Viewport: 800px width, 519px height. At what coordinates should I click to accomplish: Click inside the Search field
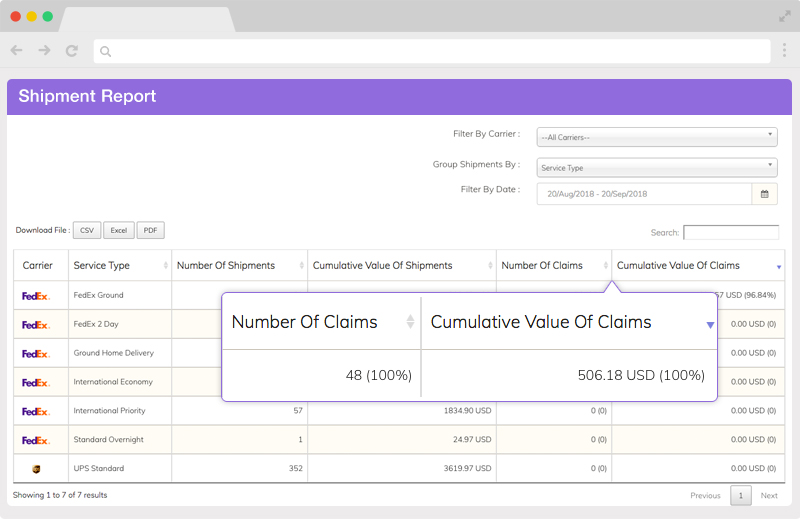(x=731, y=232)
